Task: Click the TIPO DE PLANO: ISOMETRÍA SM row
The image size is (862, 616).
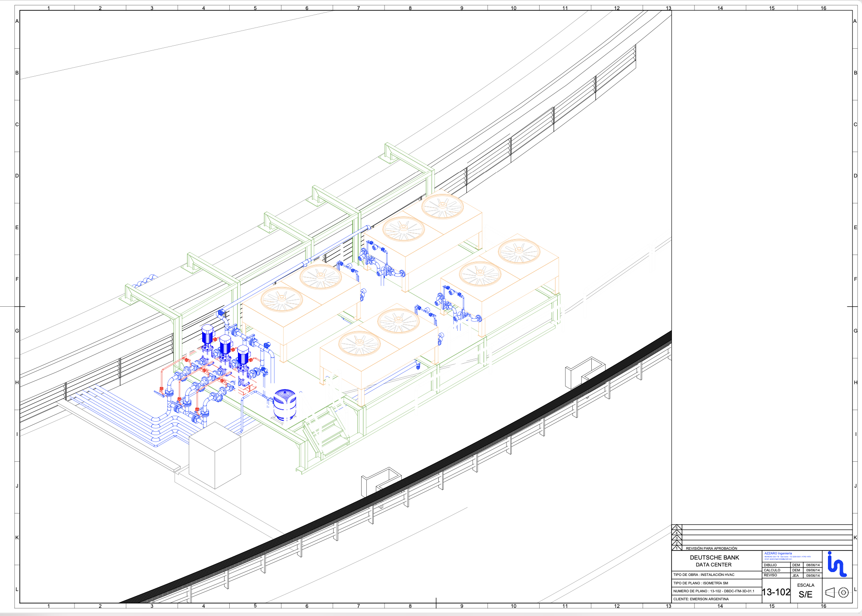Action: (701, 583)
